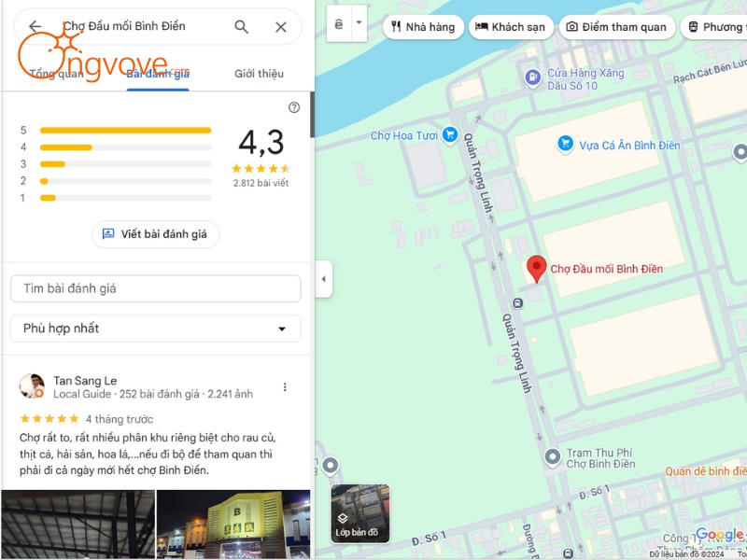The image size is (747, 560).
Task: Open the rating help question-mark icon
Action: (294, 107)
